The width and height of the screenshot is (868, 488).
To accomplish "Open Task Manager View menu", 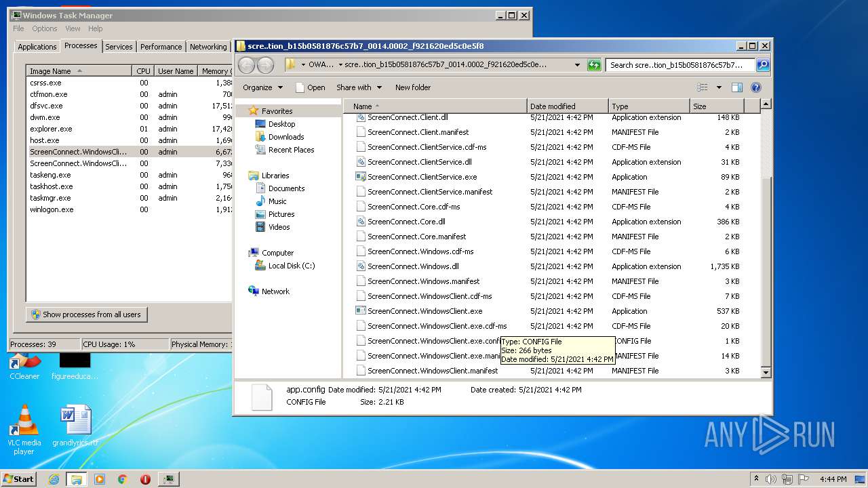I will pos(73,28).
